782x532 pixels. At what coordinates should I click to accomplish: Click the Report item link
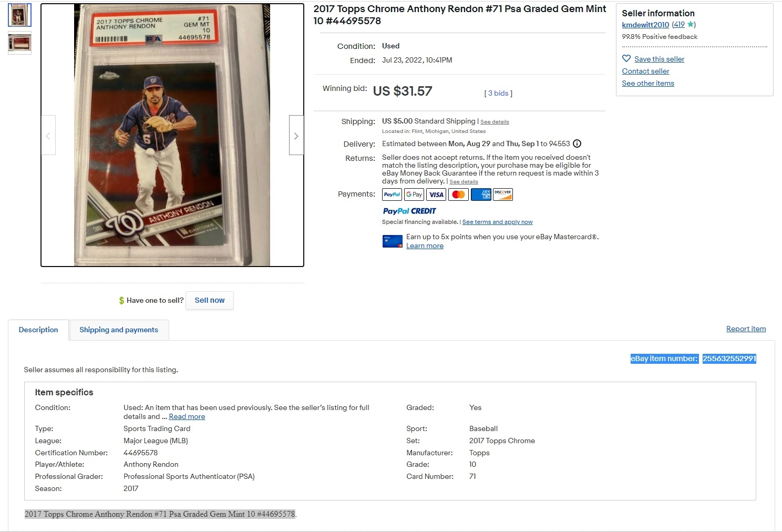pos(746,329)
